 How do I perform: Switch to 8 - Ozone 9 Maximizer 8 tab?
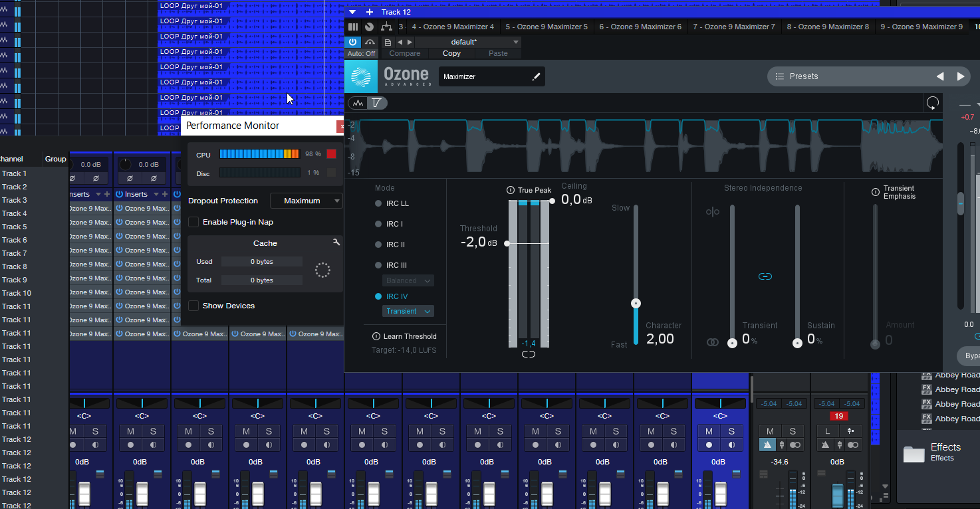click(x=828, y=27)
